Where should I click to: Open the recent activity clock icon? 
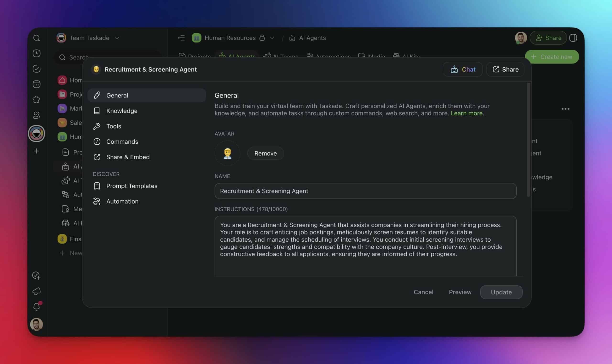(x=37, y=54)
